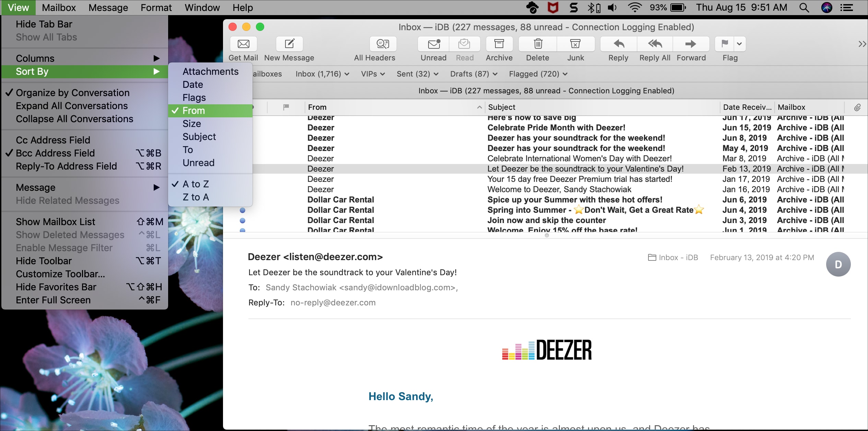Show All Headers toolbar icon
The width and height of the screenshot is (868, 431).
383,44
